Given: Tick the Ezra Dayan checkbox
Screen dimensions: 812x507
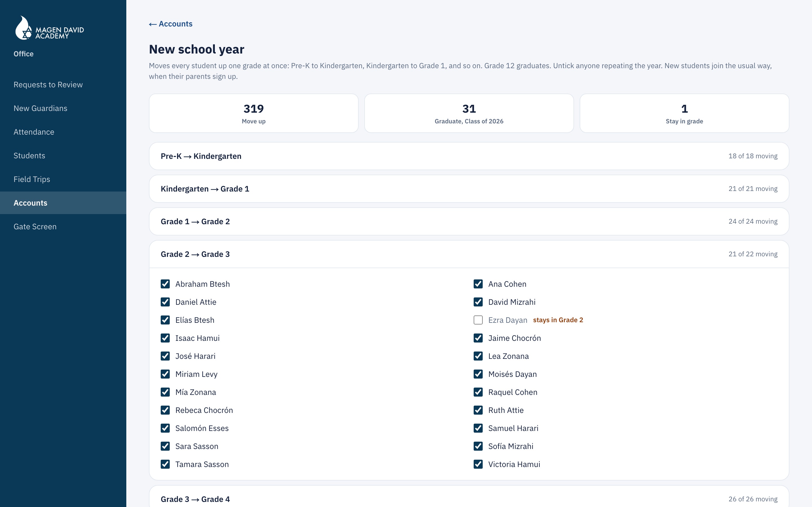Looking at the screenshot, I should 478,320.
